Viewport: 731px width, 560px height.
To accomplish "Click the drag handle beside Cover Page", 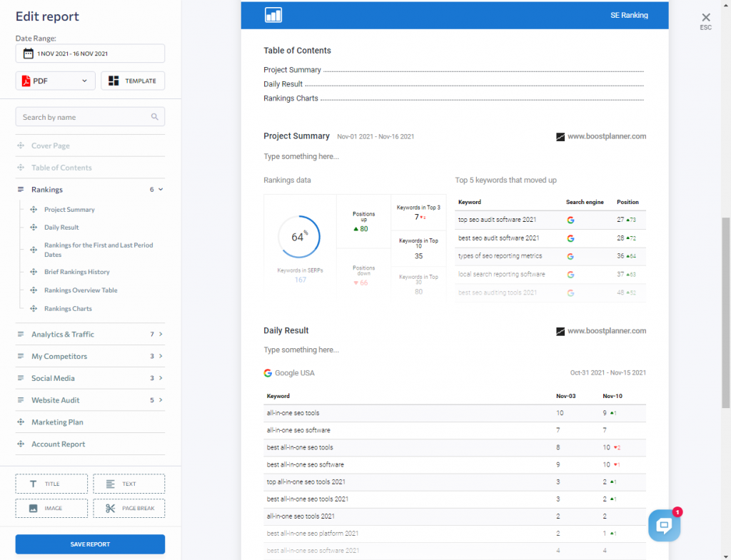I will [21, 146].
